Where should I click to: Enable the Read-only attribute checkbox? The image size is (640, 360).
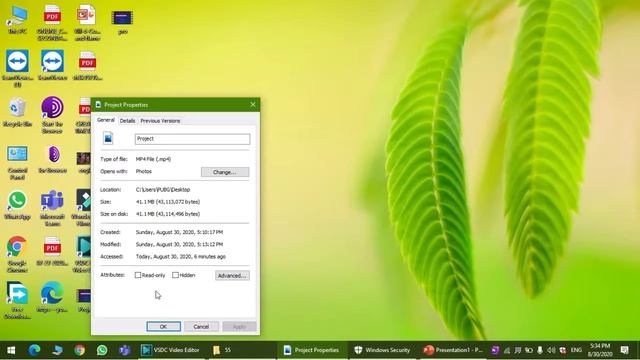[x=138, y=275]
